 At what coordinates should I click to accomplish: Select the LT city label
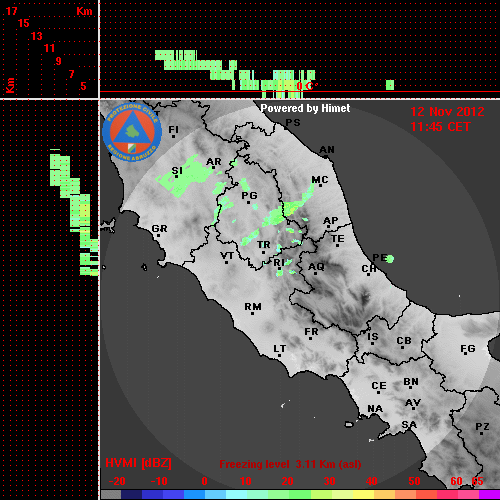(x=280, y=349)
